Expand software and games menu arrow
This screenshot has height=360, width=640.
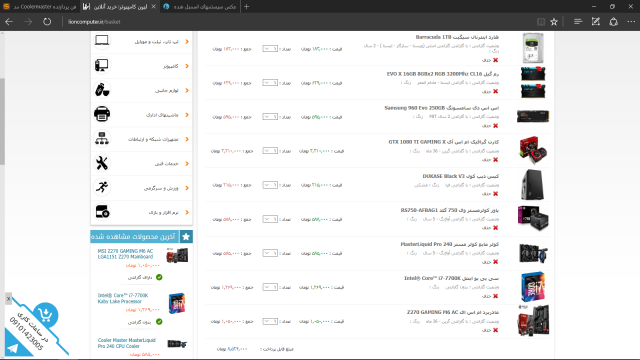tap(187, 213)
